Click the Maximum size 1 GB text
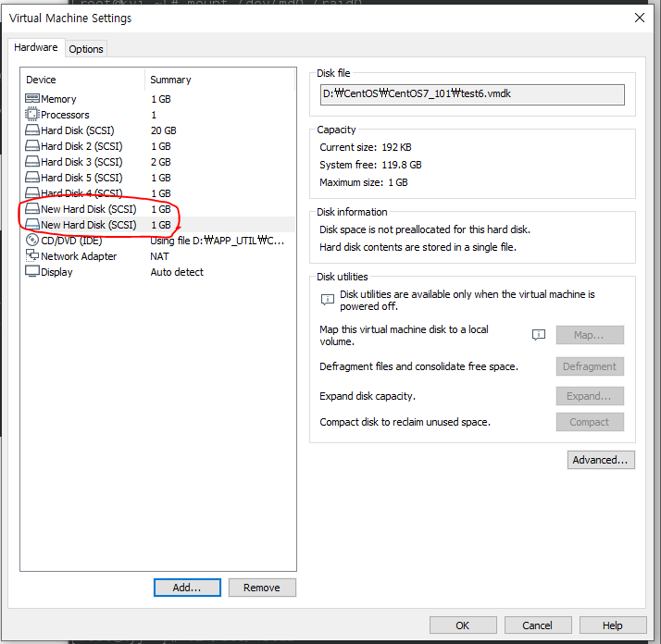661x644 pixels. (364, 182)
